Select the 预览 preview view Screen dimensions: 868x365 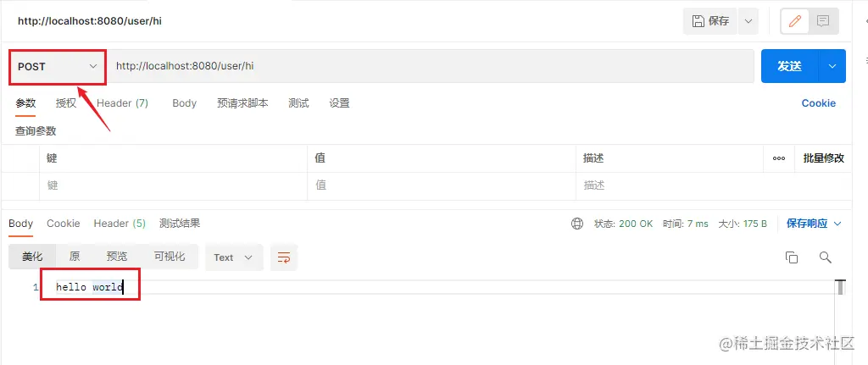click(x=117, y=257)
